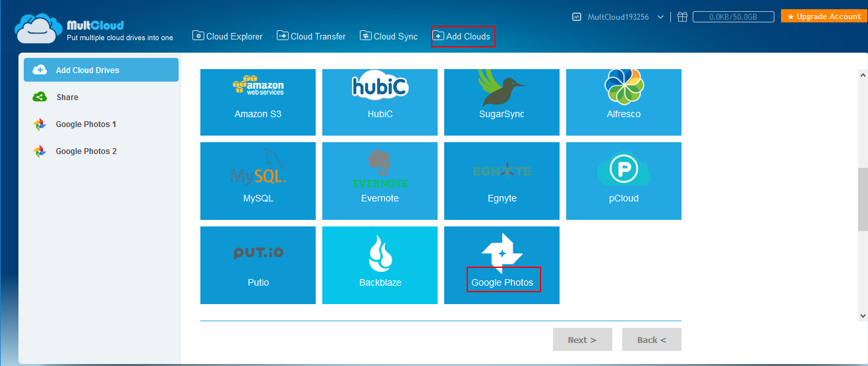Click the Next > button

[582, 340]
